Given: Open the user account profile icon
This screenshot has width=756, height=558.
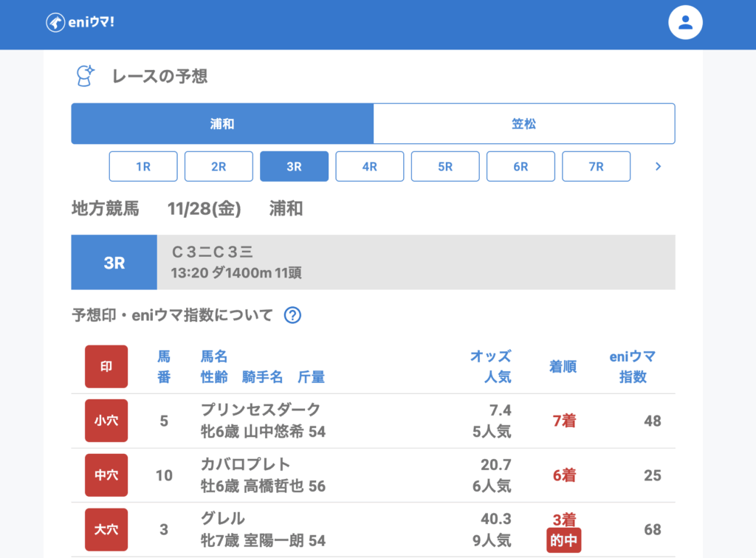Looking at the screenshot, I should [685, 23].
